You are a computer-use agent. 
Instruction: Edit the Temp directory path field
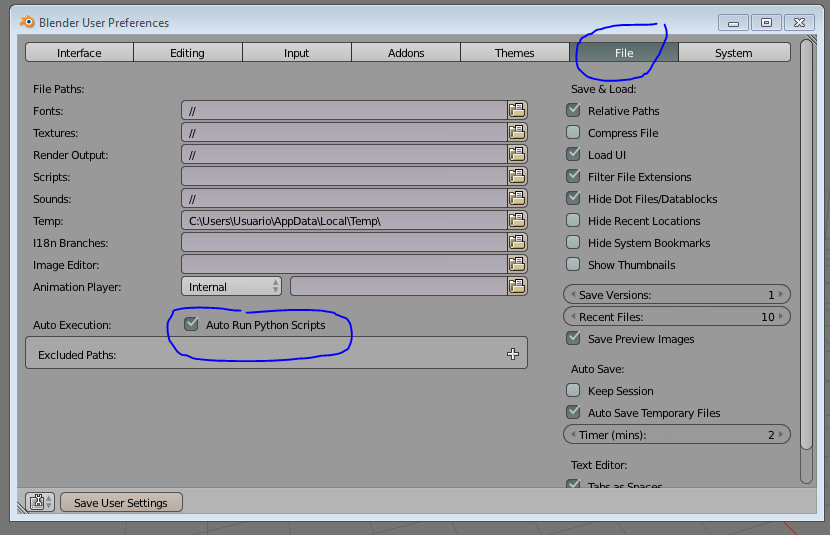pyautogui.click(x=344, y=220)
